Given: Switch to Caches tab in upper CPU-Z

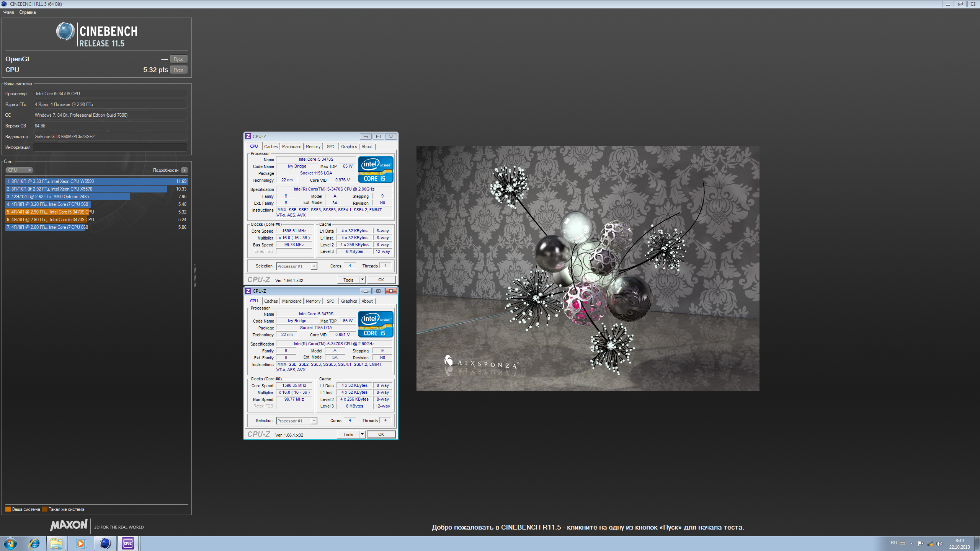Looking at the screenshot, I should coord(271,147).
